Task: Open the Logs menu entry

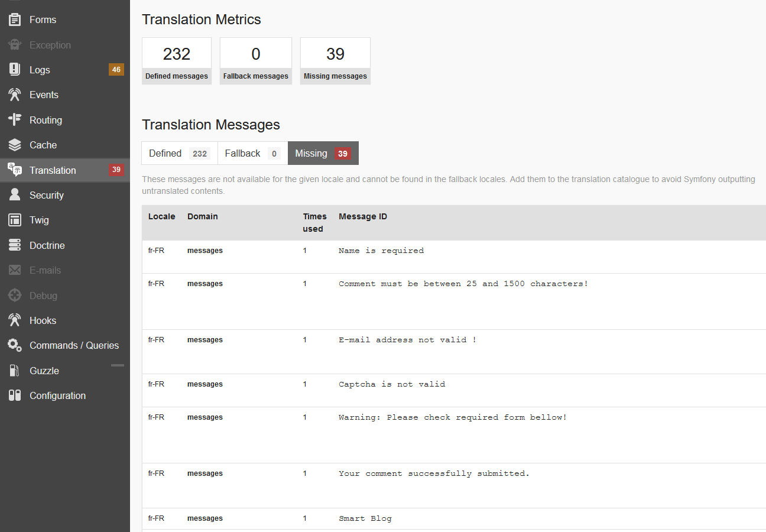Action: coord(65,70)
